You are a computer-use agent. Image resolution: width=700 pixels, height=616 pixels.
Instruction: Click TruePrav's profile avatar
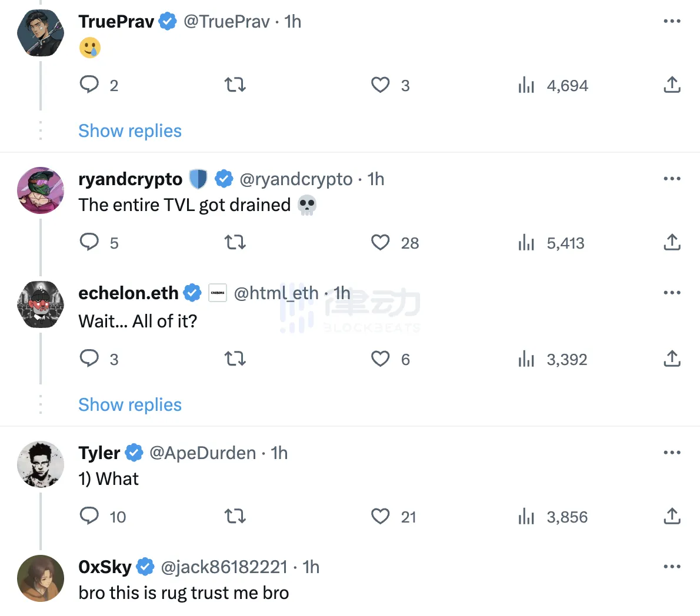pyautogui.click(x=41, y=33)
